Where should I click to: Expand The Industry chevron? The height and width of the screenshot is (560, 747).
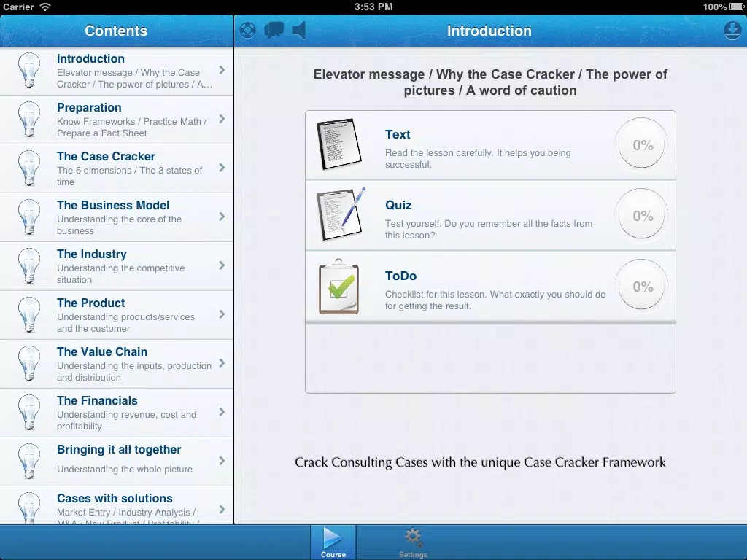tap(222, 265)
